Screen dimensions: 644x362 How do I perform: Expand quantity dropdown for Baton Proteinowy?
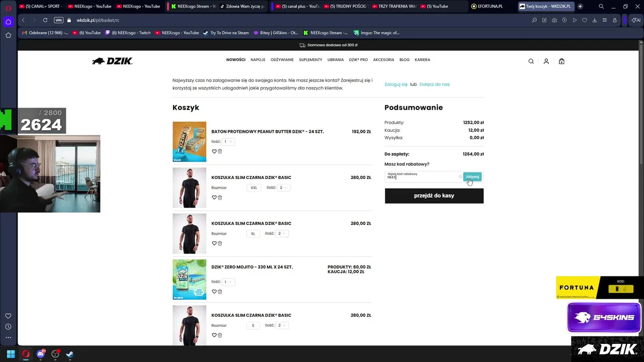coord(228,142)
